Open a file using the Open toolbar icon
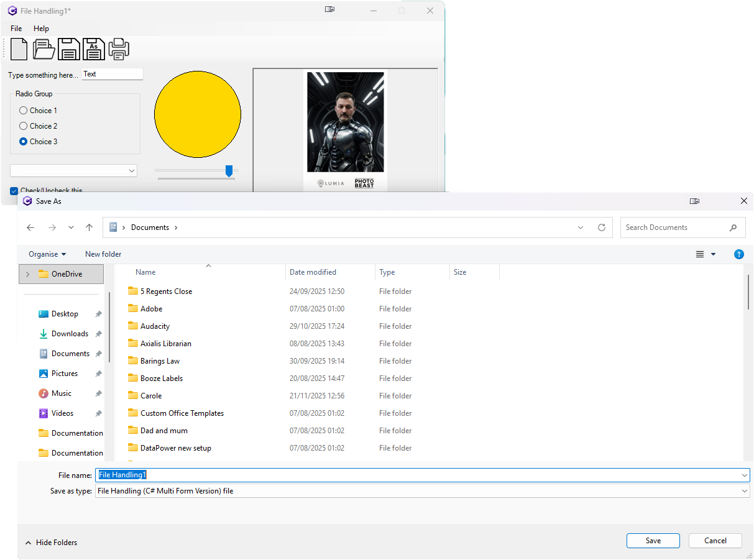This screenshot has height=560, width=754. 44,48
